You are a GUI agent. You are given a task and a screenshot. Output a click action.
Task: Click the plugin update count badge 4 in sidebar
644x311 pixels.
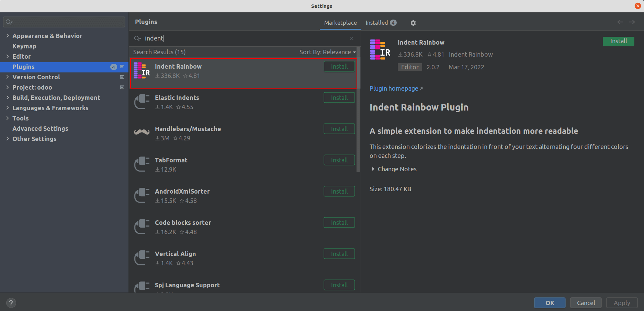[114, 67]
